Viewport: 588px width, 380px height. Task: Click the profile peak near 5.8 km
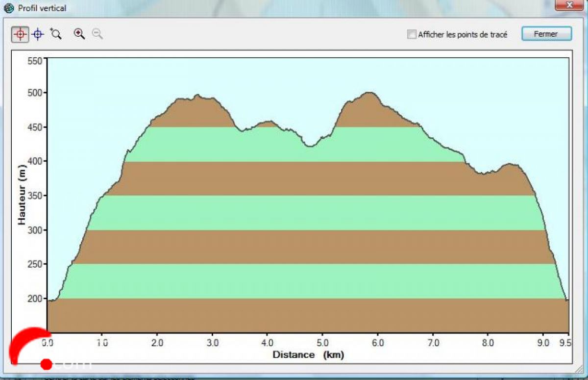(368, 93)
